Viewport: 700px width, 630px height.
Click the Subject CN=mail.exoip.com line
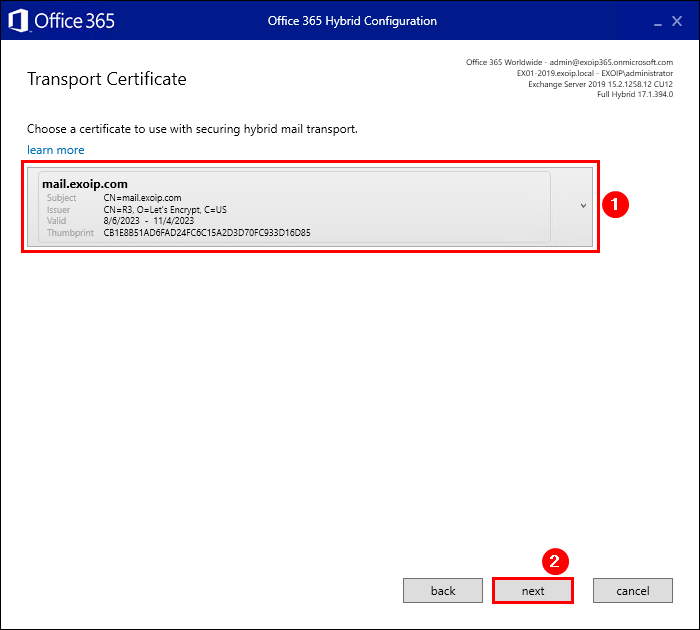pyautogui.click(x=142, y=198)
